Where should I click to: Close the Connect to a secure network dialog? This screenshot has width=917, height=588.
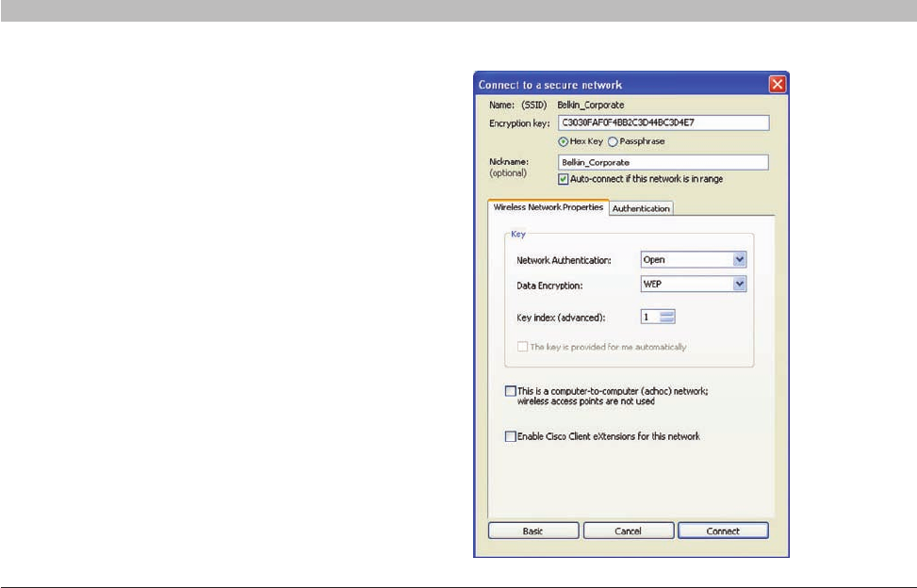click(778, 85)
